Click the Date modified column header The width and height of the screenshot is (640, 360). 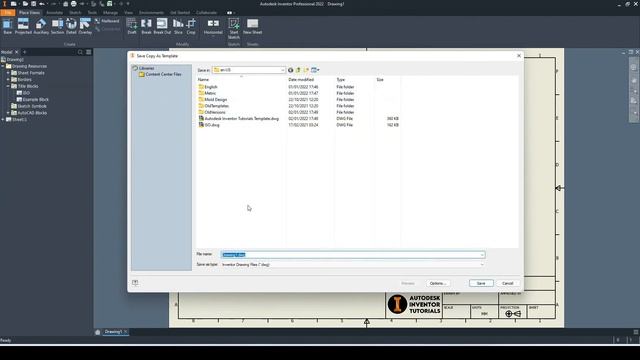pyautogui.click(x=301, y=80)
